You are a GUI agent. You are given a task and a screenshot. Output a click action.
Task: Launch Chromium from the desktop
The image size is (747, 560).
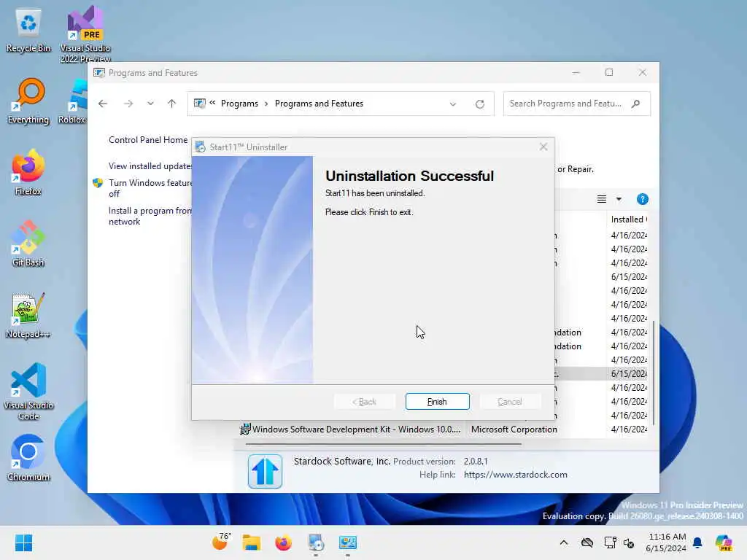coord(28,458)
